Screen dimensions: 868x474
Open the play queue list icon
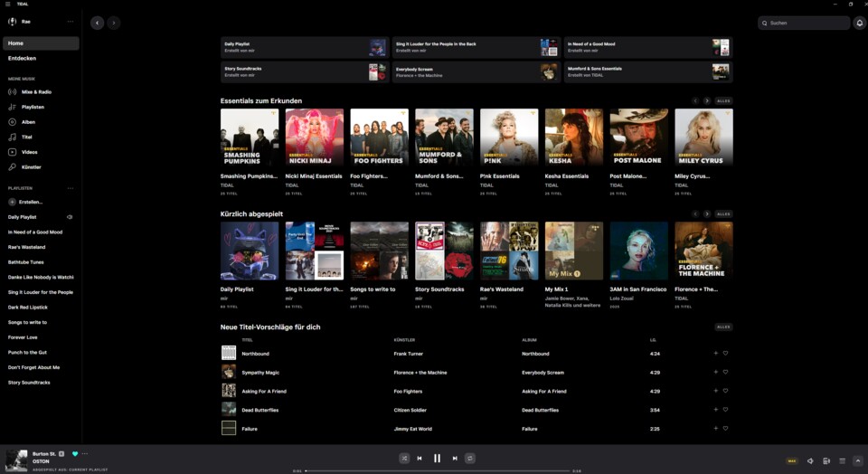842,460
